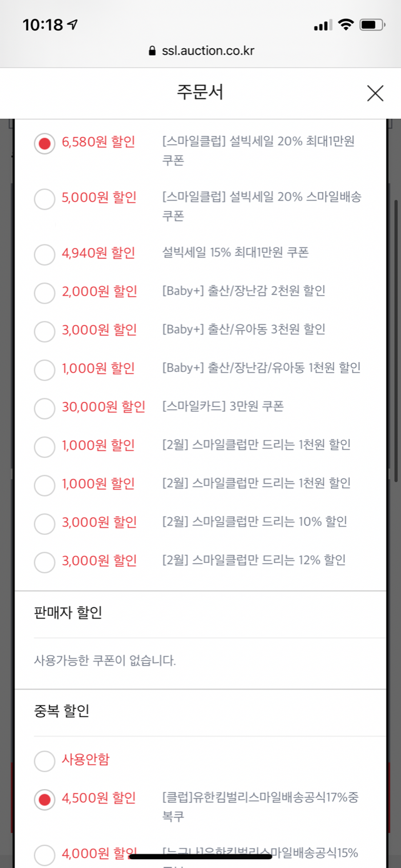The height and width of the screenshot is (868, 401).
Task: Select the 5,000원 스마일배송 coupon radio
Action: pos(44,200)
